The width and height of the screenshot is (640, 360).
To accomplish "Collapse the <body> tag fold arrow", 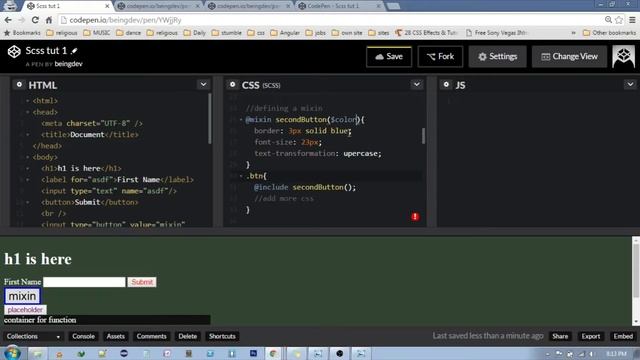I will tap(28, 157).
